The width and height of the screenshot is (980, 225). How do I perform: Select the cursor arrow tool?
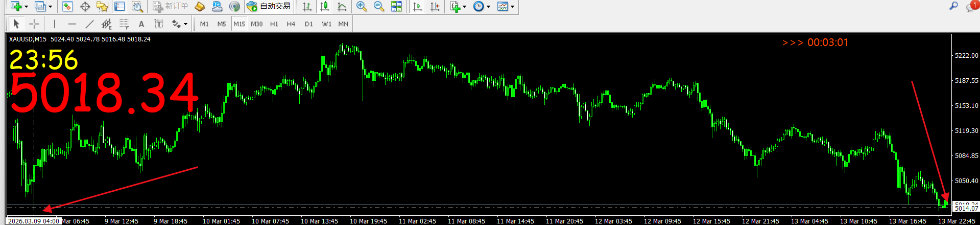(16, 24)
